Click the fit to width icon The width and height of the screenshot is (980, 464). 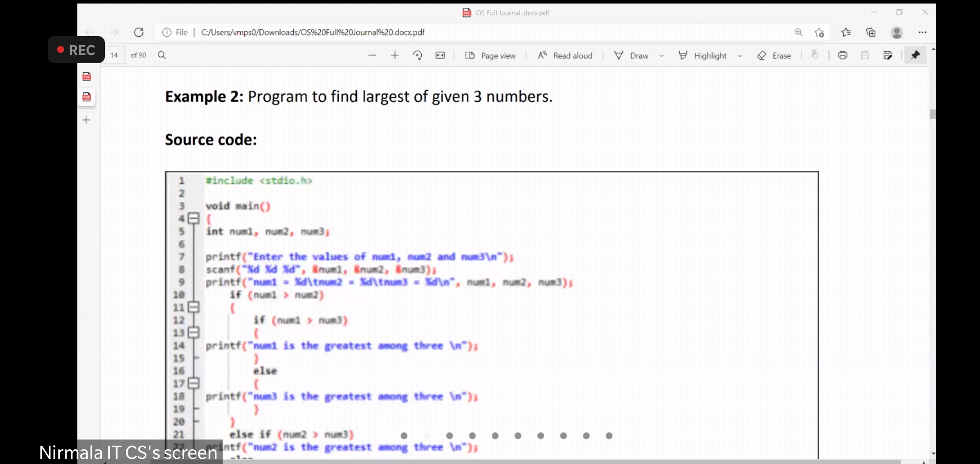coord(440,55)
